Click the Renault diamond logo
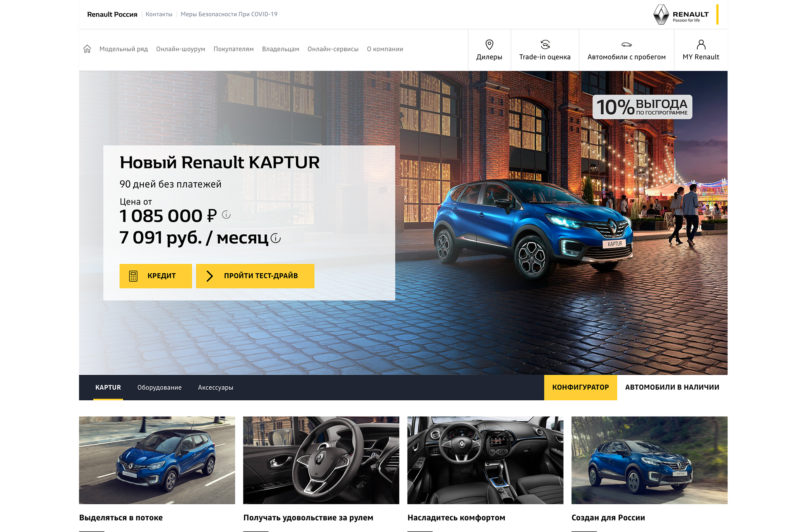This screenshot has height=532, width=795. coord(661,14)
